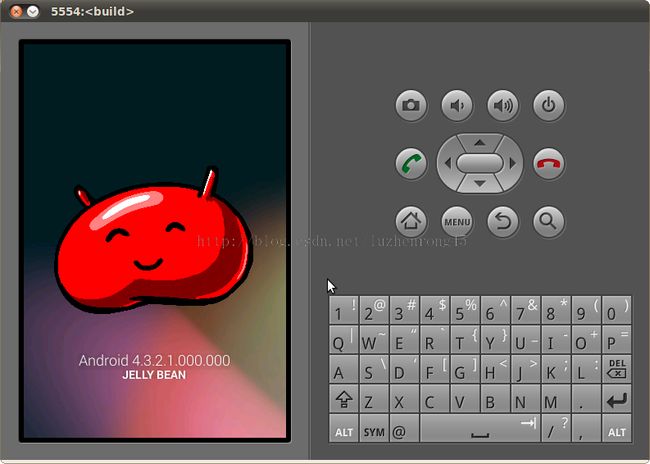Click the red jelly bean graphic
This screenshot has height=464, width=650.
153,241
